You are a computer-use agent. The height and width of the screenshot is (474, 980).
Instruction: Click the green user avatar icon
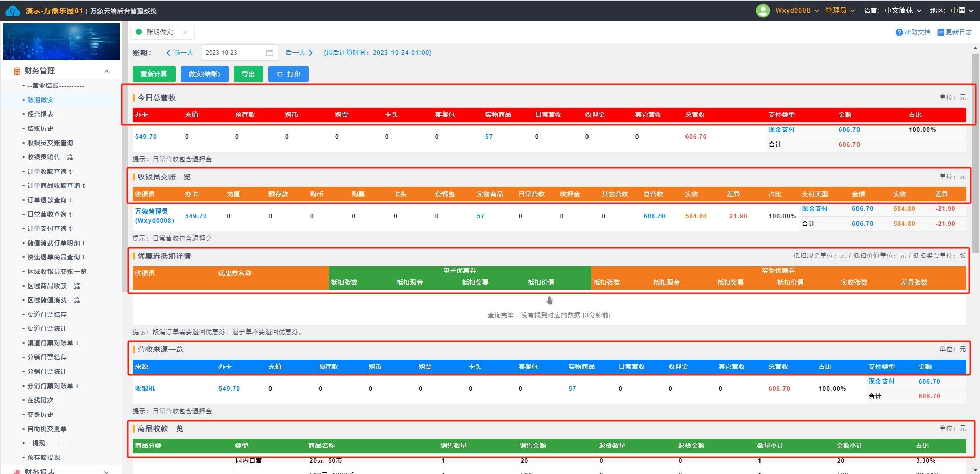(x=763, y=11)
